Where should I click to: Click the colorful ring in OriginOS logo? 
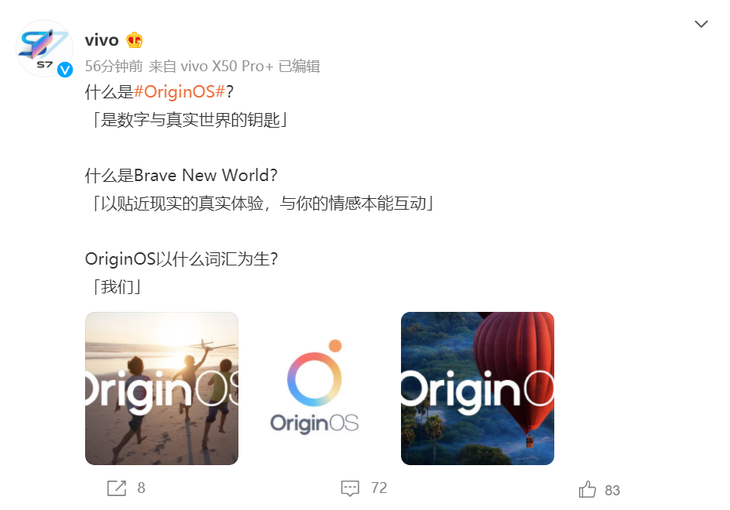point(314,379)
